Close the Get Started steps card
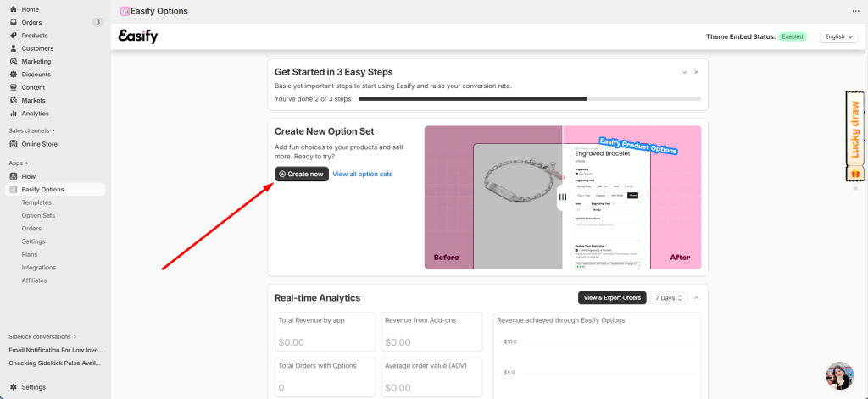868x399 pixels. [697, 73]
